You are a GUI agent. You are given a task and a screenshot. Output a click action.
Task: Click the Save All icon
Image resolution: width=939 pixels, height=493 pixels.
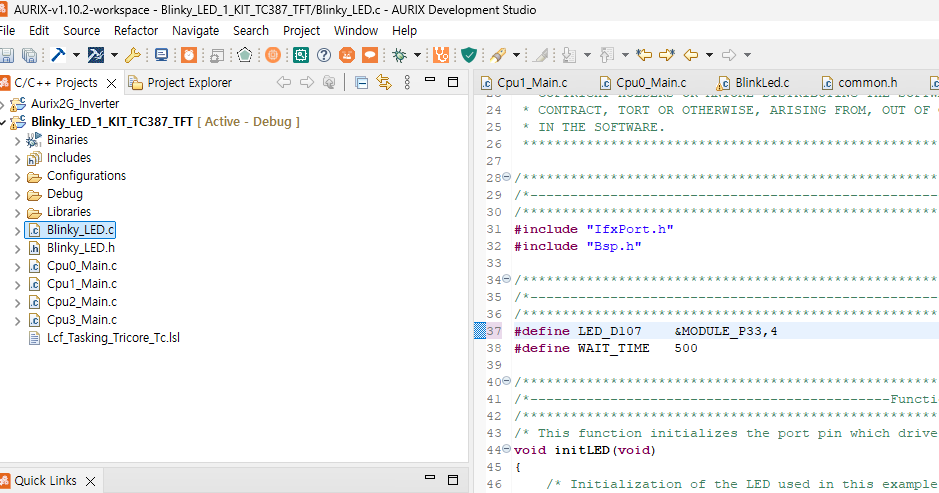pyautogui.click(x=29, y=55)
